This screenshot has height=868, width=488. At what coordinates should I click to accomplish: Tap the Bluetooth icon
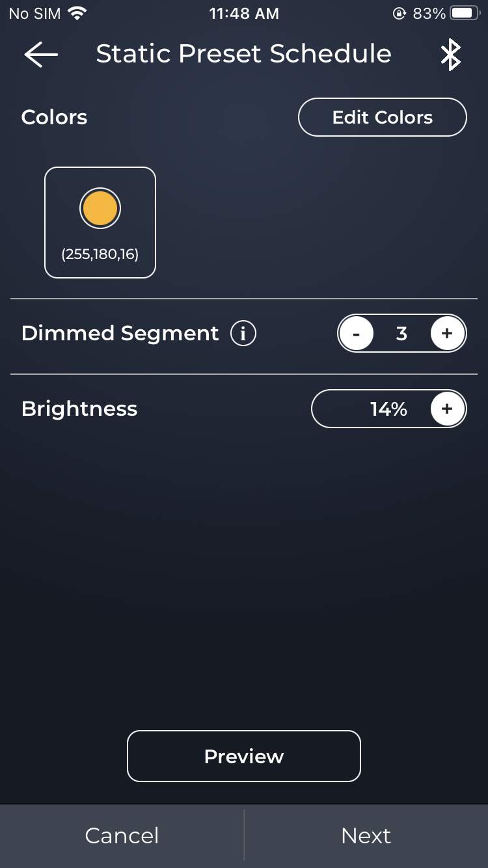(450, 55)
